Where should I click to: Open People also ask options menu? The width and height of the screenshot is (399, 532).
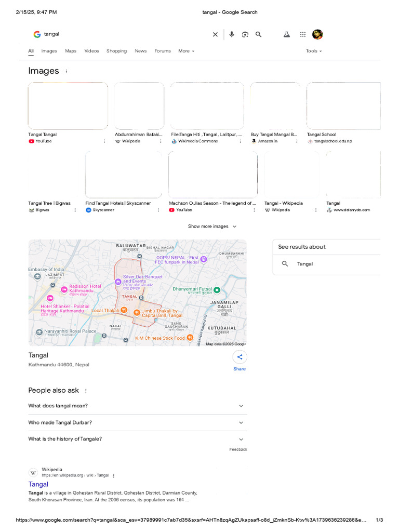(86, 391)
